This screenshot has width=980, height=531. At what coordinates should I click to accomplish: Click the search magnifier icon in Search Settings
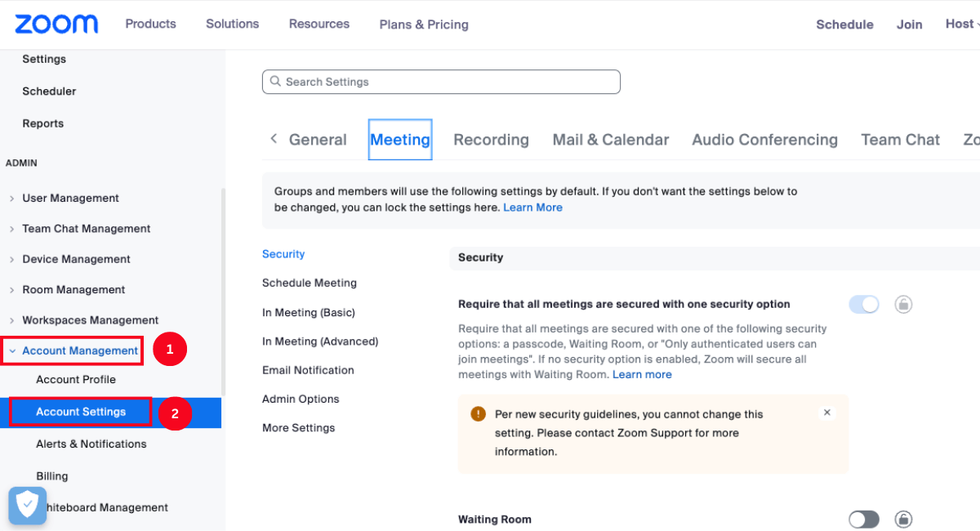tap(276, 82)
